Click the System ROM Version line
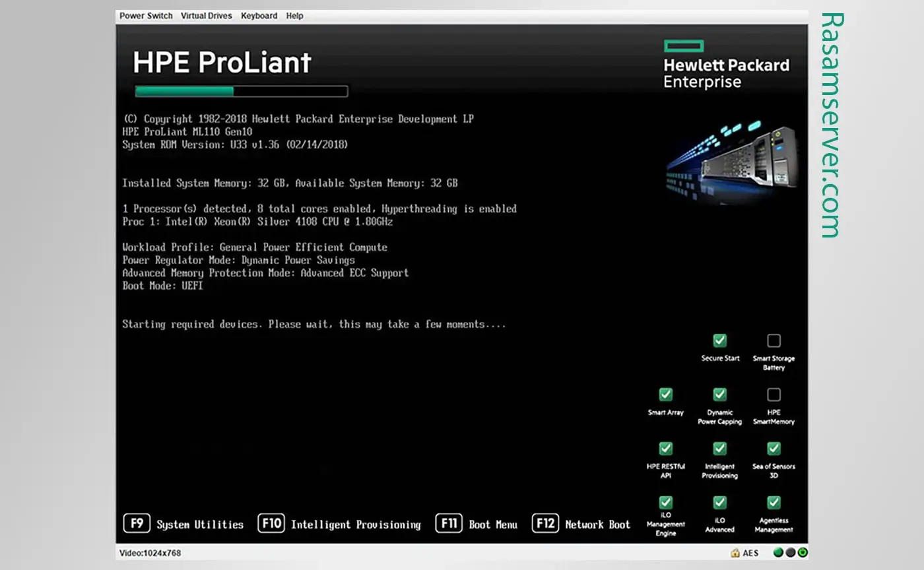 pos(235,144)
